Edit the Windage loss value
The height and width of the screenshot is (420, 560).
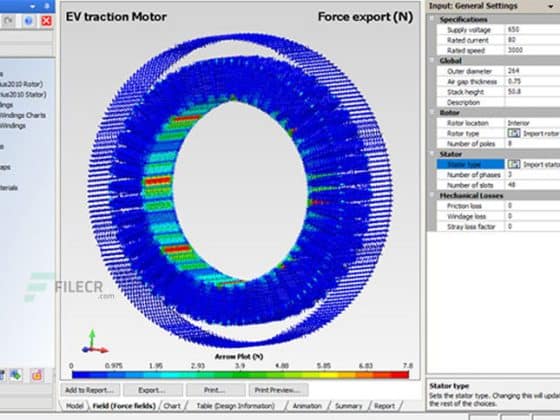coord(532,216)
